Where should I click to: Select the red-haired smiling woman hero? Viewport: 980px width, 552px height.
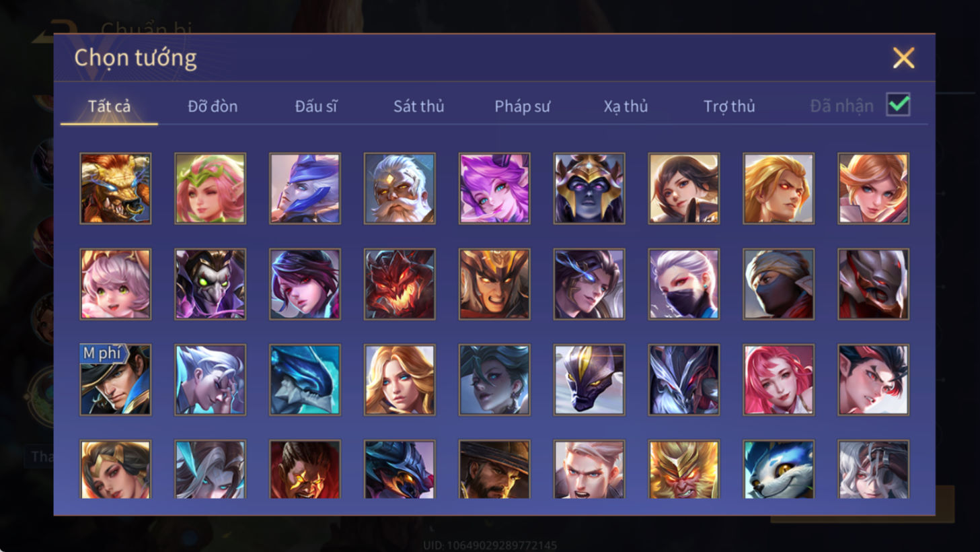point(778,380)
